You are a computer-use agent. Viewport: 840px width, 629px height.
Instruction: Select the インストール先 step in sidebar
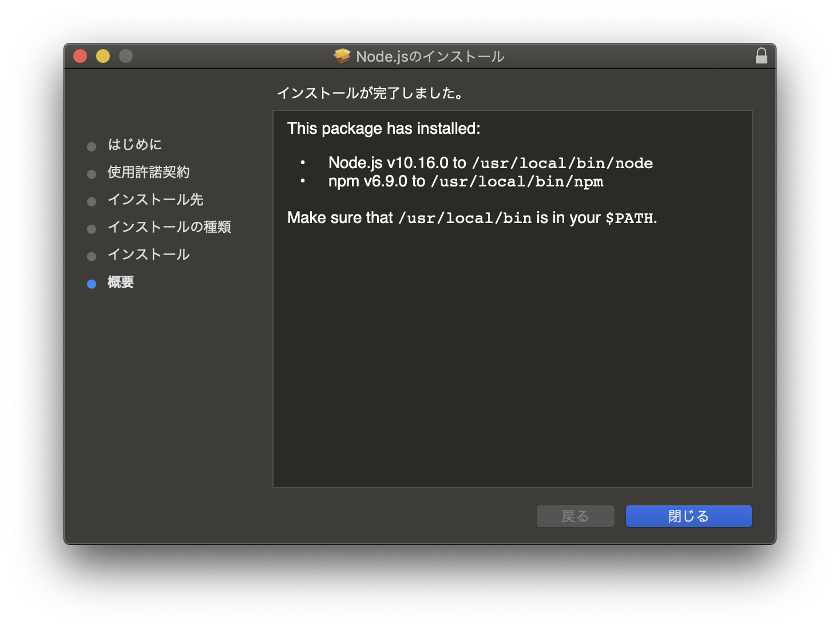[156, 200]
